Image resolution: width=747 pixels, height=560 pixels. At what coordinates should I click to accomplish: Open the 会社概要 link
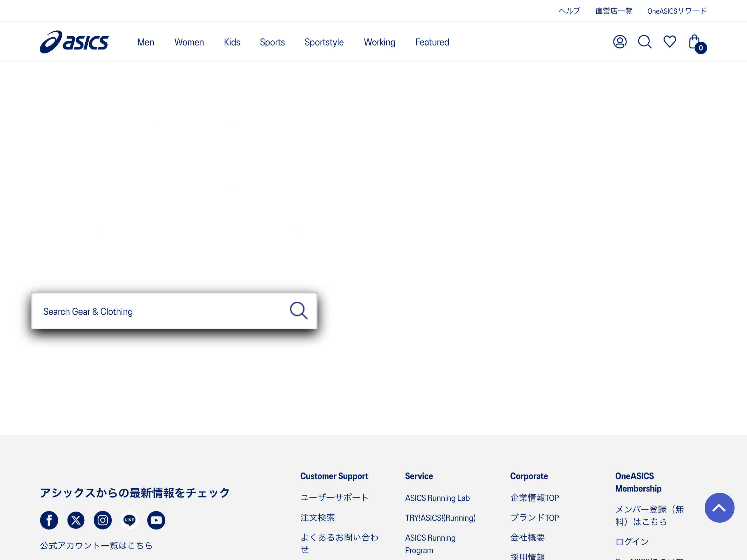click(528, 537)
